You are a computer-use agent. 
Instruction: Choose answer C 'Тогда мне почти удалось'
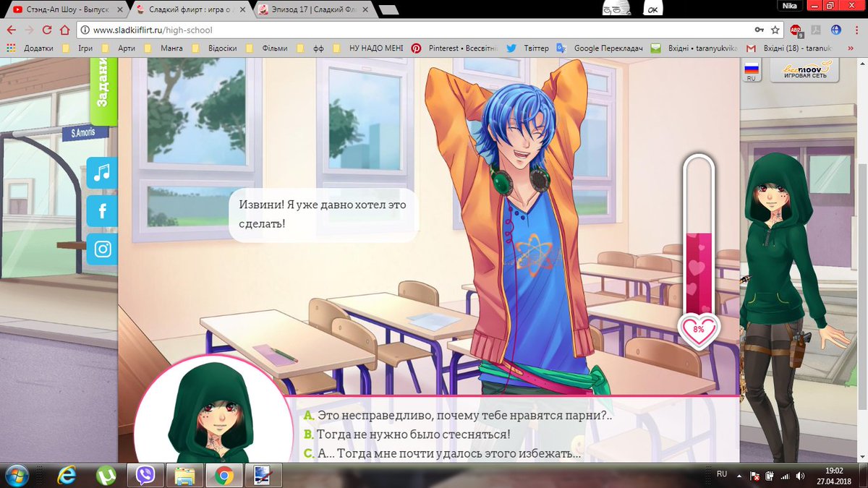(442, 455)
